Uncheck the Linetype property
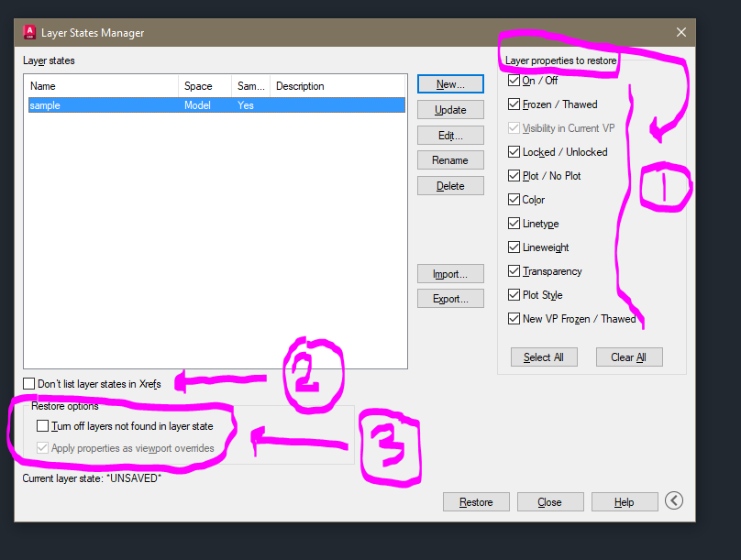This screenshot has width=741, height=560. click(x=513, y=223)
